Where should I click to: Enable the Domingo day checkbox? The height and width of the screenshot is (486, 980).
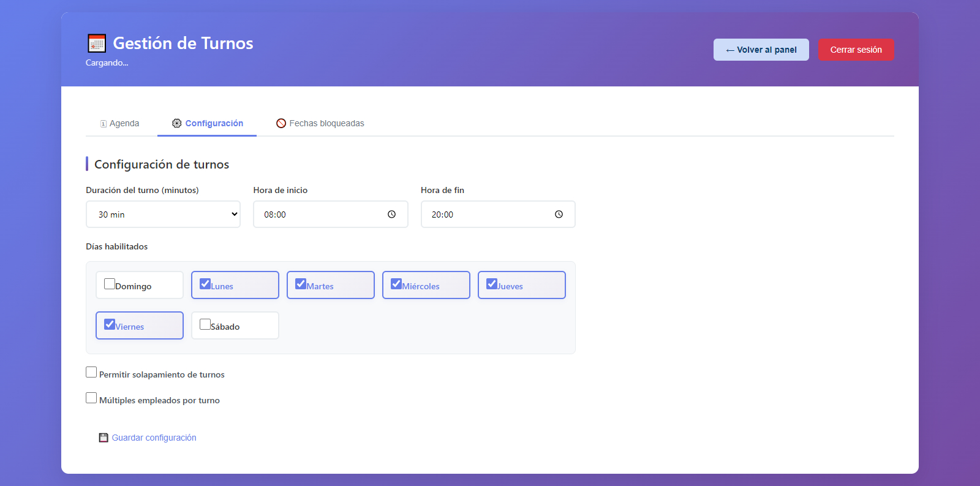coord(110,284)
